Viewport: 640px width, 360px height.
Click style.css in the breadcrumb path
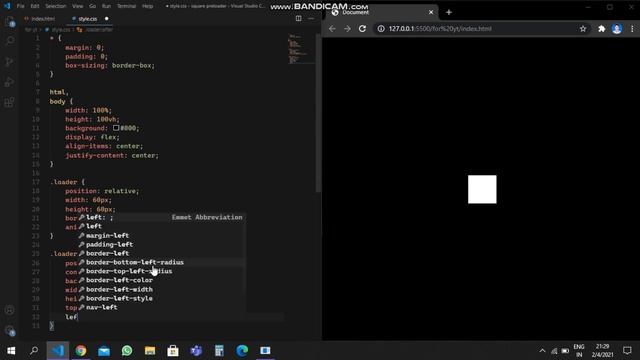[x=60, y=30]
